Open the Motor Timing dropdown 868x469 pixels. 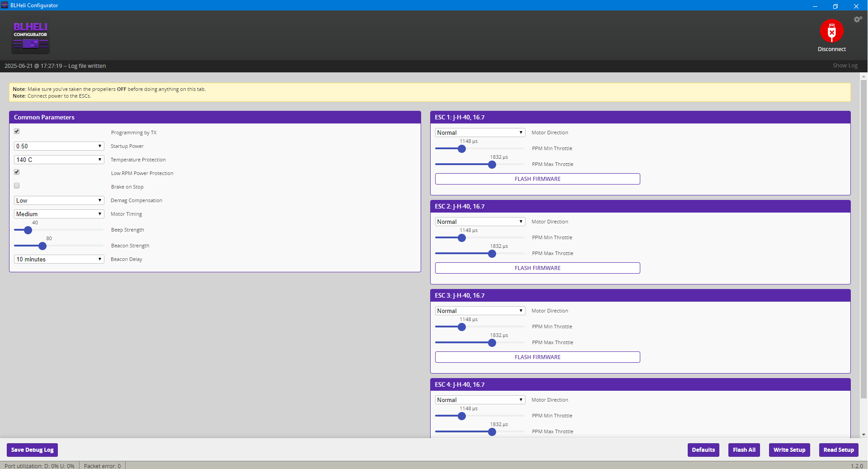point(59,214)
